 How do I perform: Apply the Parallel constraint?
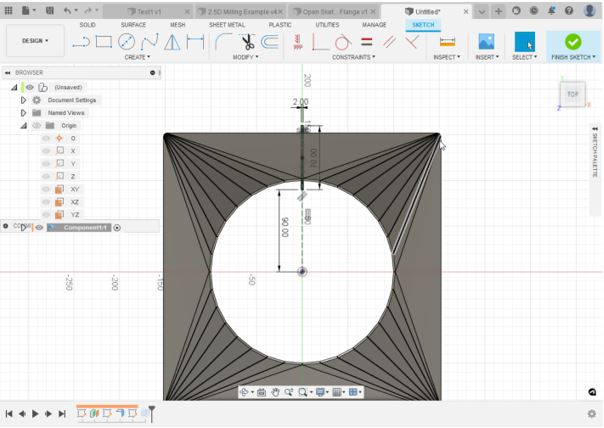(x=389, y=42)
